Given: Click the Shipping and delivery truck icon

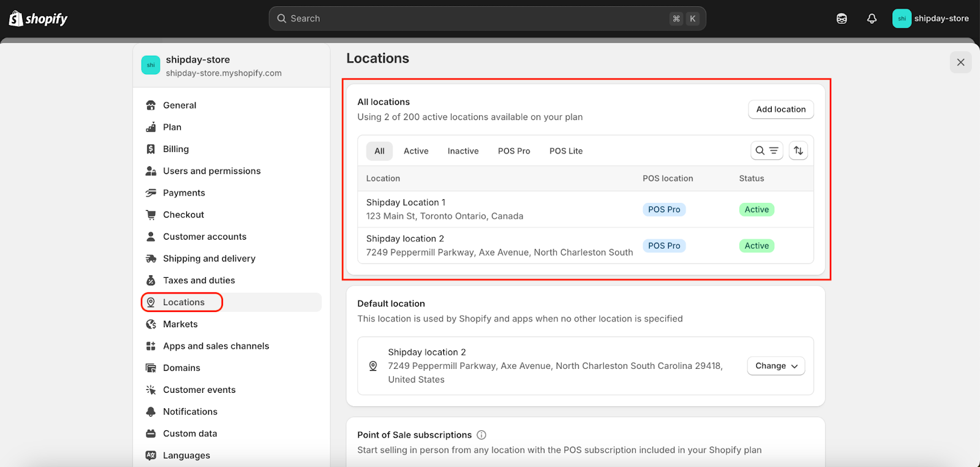Looking at the screenshot, I should click(x=151, y=259).
